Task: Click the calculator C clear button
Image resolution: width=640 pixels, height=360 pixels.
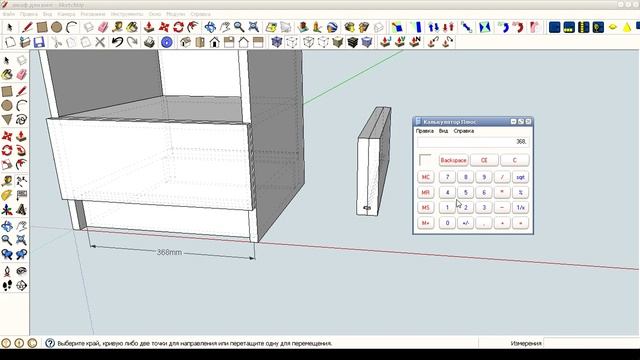Action: click(x=515, y=160)
